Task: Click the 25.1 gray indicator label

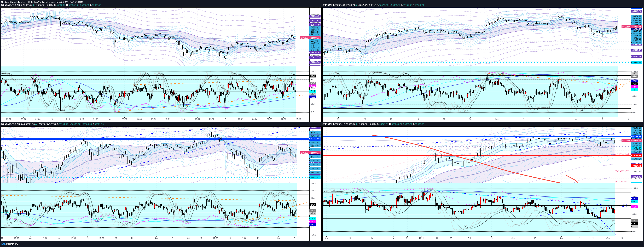Action: (635, 221)
